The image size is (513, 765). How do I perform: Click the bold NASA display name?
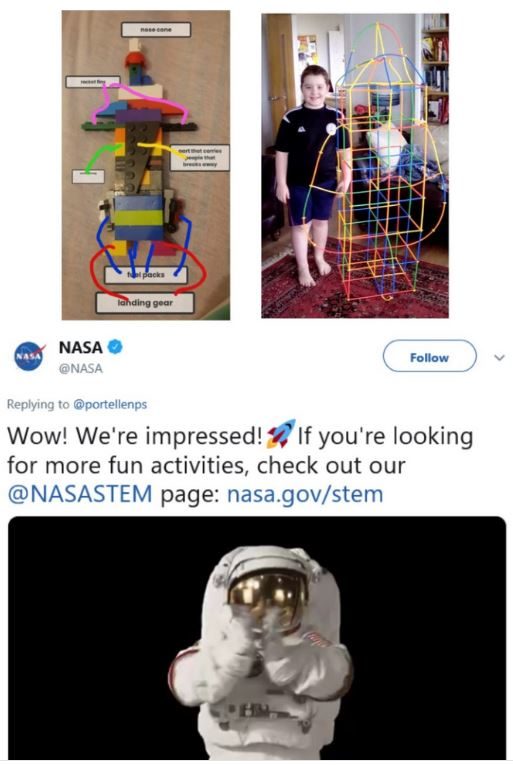81,347
